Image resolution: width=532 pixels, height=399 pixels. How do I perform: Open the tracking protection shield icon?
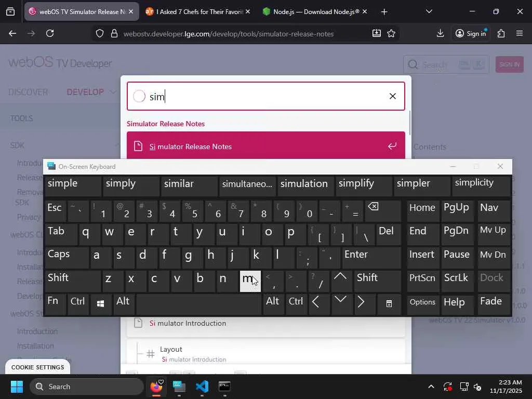(99, 34)
